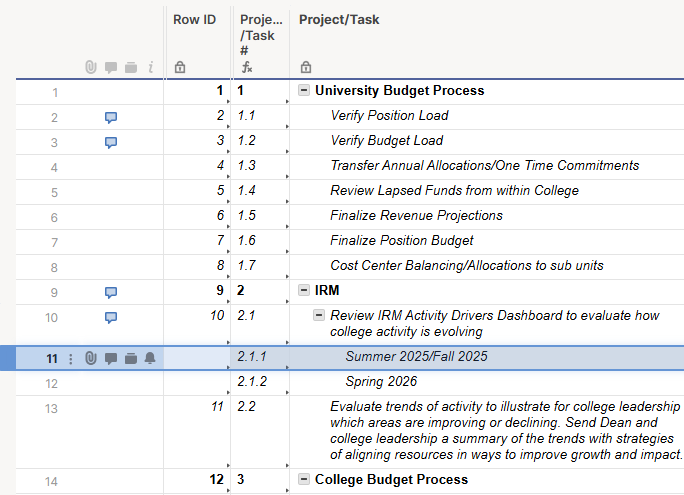This screenshot has height=495, width=684.
Task: Collapse the Review IRM Activity Drivers task
Action: 319,316
